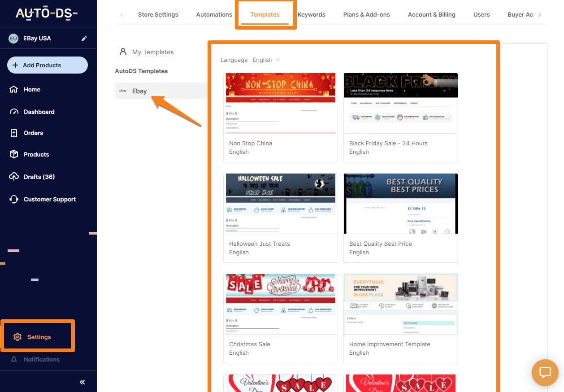Edit the EBay USA store name pencil icon

tap(84, 39)
